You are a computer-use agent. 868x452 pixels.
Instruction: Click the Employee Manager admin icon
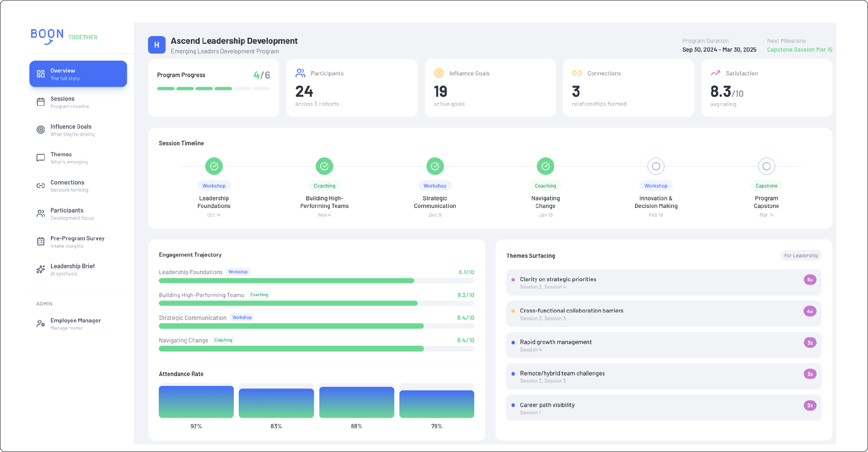coord(40,324)
